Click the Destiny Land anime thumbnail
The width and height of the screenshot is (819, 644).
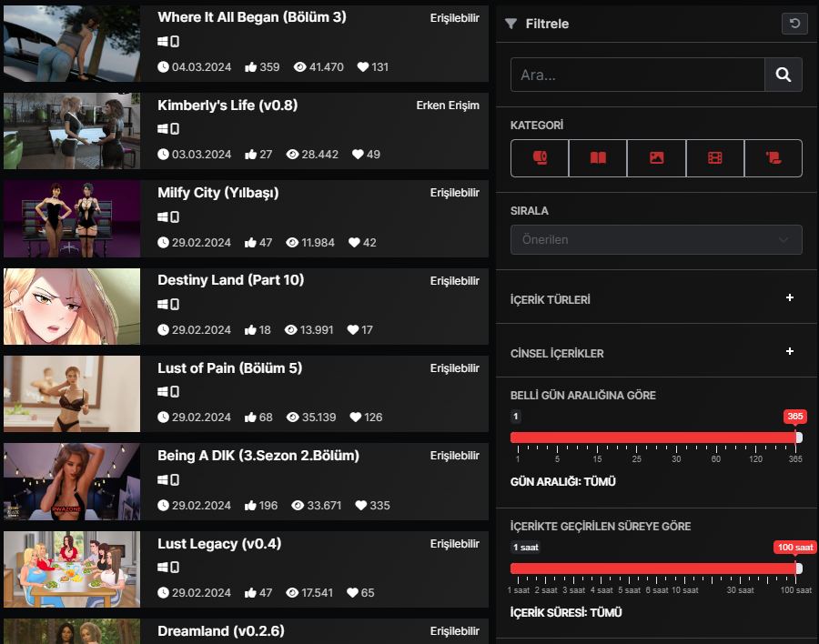(x=72, y=307)
